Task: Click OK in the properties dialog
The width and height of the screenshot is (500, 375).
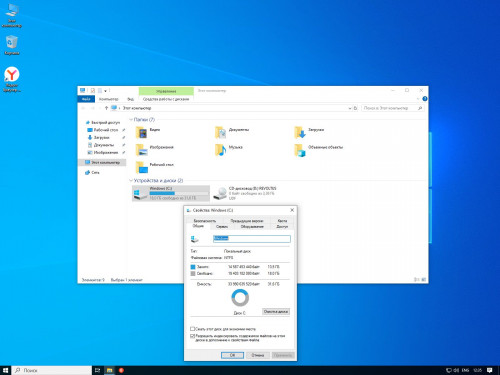Action: tap(232, 355)
